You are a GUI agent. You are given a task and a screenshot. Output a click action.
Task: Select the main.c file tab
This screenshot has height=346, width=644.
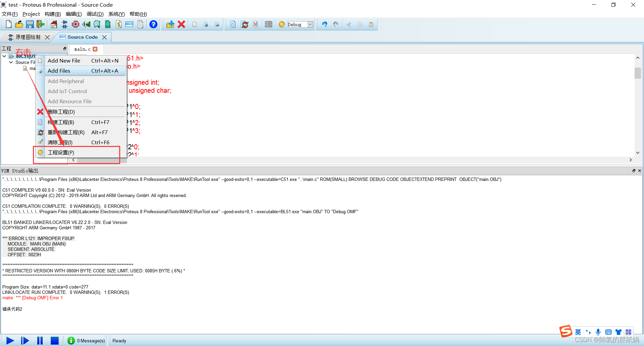click(82, 49)
